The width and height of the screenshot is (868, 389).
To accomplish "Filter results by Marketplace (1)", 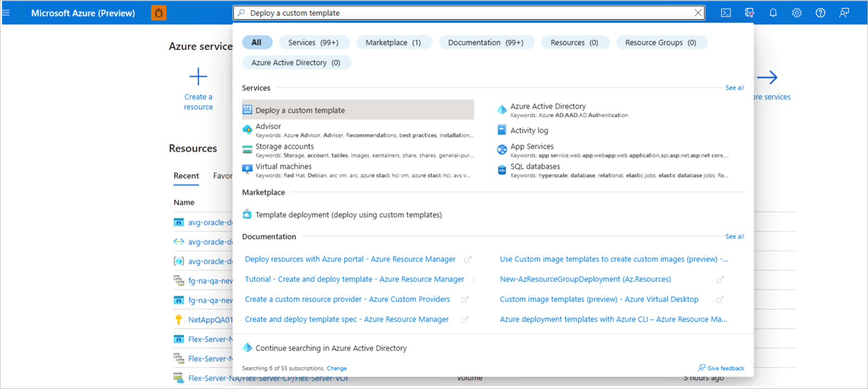I will [x=393, y=42].
